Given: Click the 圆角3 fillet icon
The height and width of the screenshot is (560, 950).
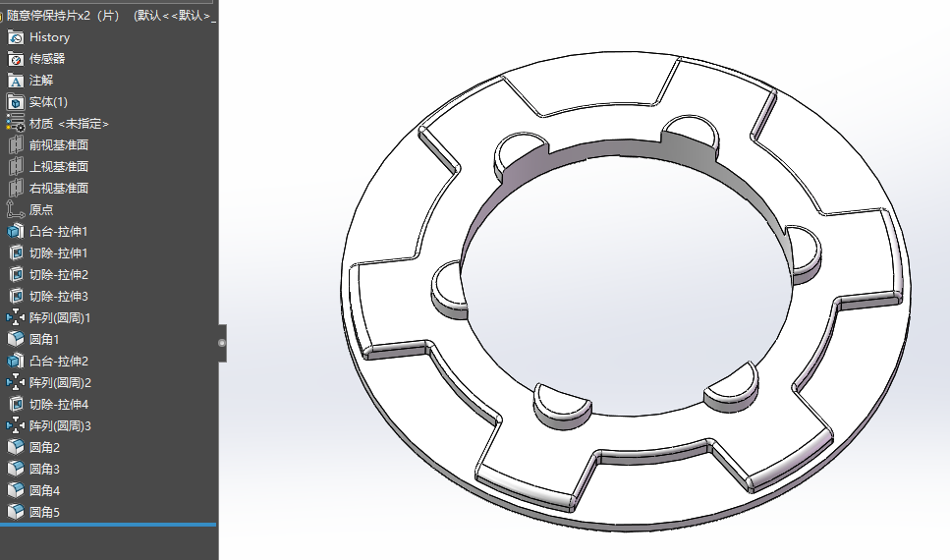Looking at the screenshot, I should [15, 469].
